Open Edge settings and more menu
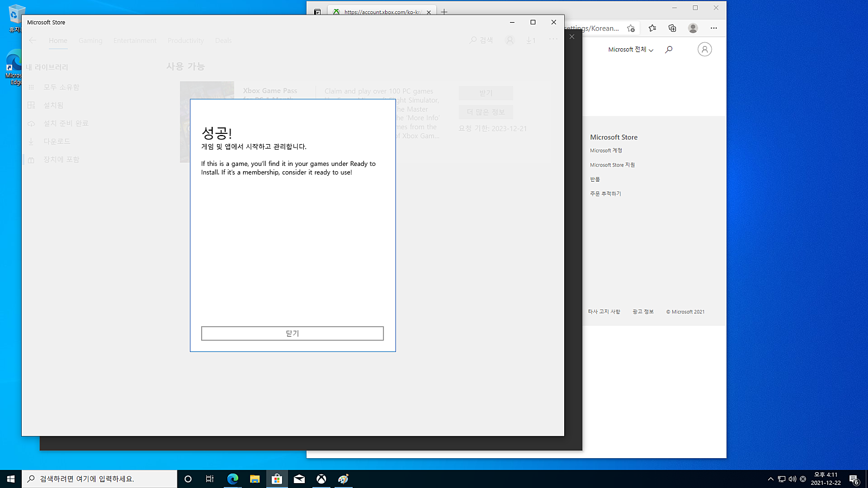The image size is (868, 488). point(714,28)
